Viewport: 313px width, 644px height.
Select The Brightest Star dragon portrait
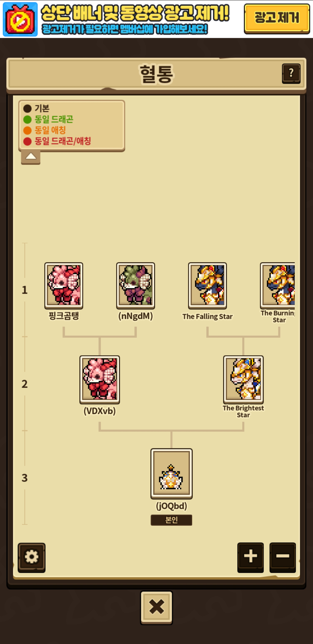[x=243, y=379]
